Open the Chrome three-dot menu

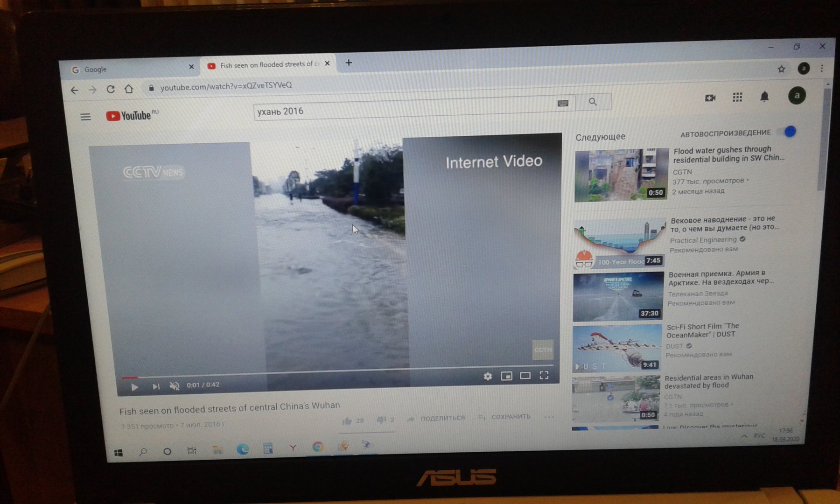822,68
